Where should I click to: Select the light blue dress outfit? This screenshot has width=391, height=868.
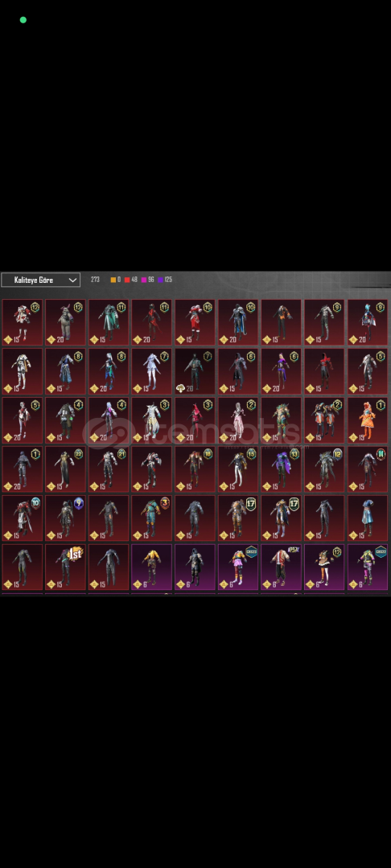click(x=368, y=518)
